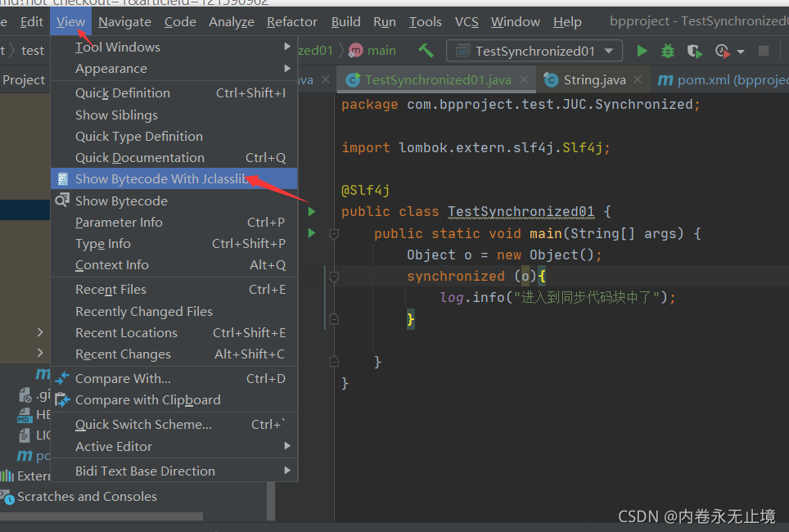Choose Quick Switch Scheme entry
Viewport: 789px width, 532px height.
[174, 424]
